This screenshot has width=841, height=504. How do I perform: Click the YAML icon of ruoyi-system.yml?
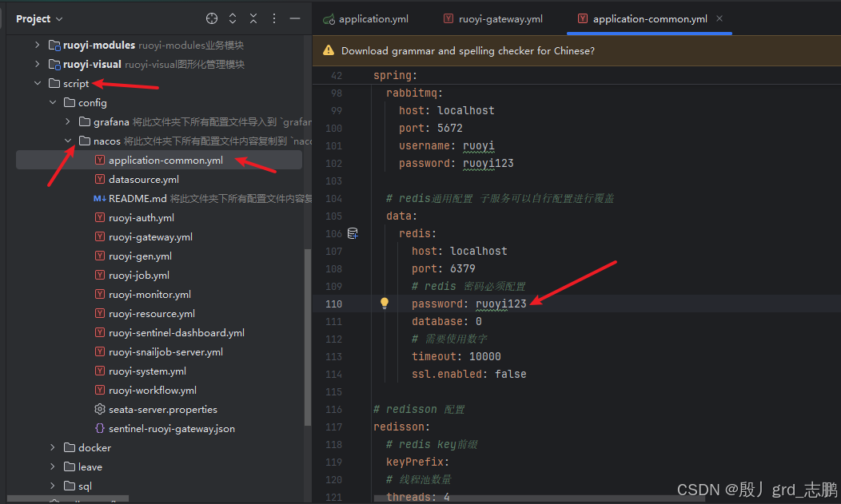[x=100, y=371]
